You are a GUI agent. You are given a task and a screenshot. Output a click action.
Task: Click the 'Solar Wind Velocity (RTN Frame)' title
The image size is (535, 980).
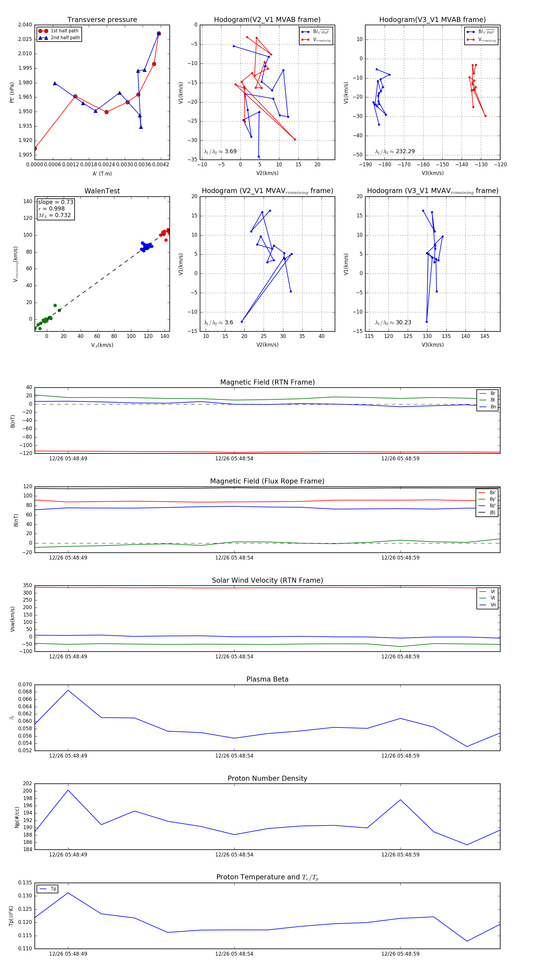click(267, 581)
